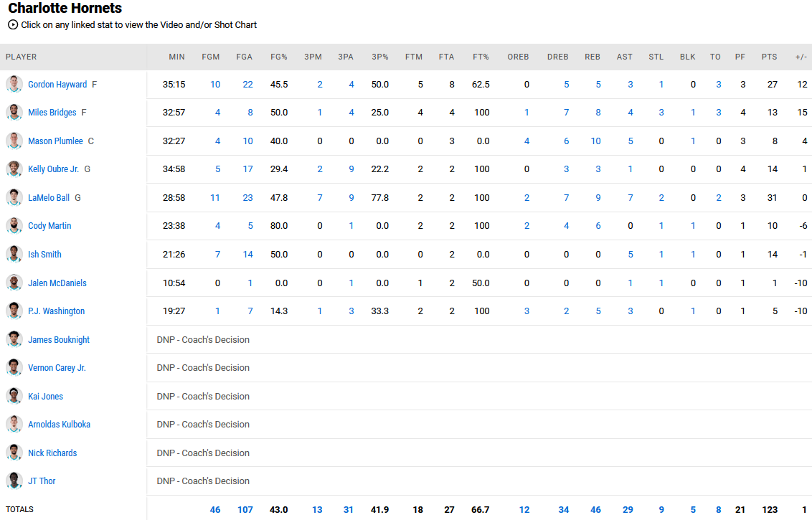Open Kelly Oubre Jr. player page
This screenshot has width=812, height=520.
54,169
